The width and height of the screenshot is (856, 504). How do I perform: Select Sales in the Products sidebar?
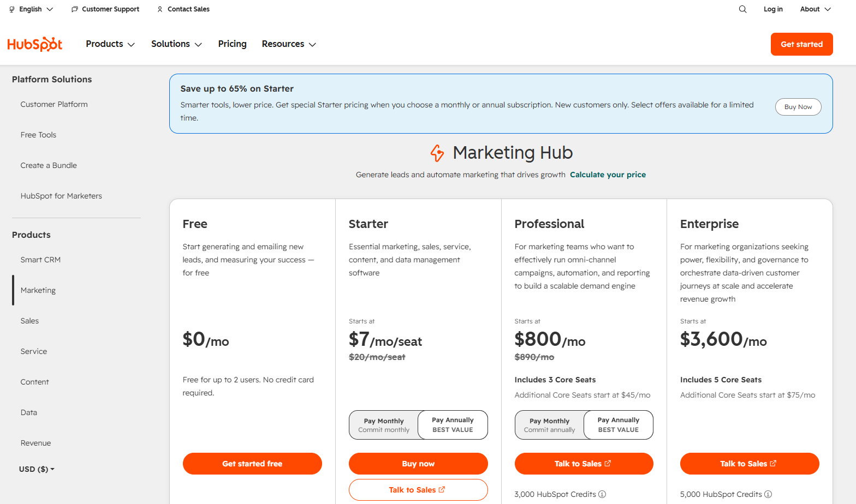point(29,321)
